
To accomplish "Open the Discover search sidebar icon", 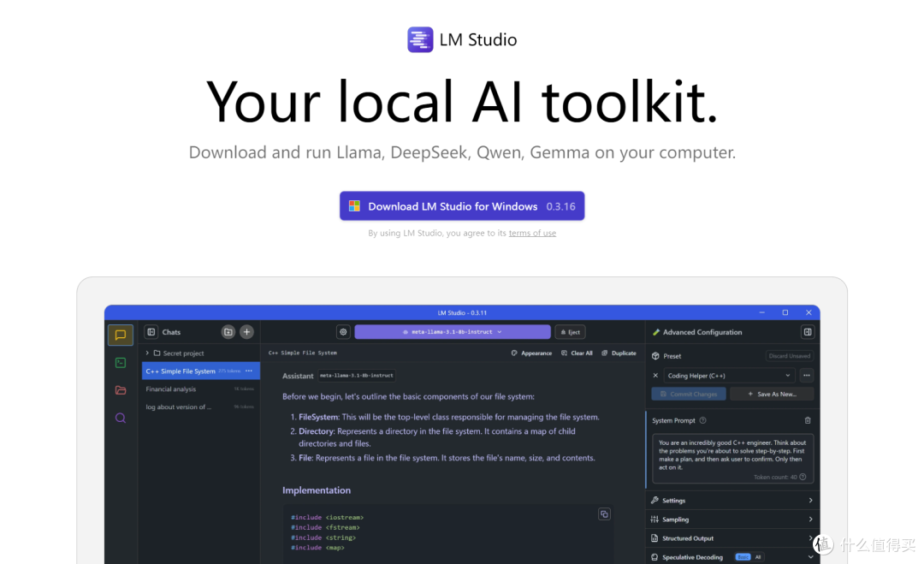I will pos(121,418).
